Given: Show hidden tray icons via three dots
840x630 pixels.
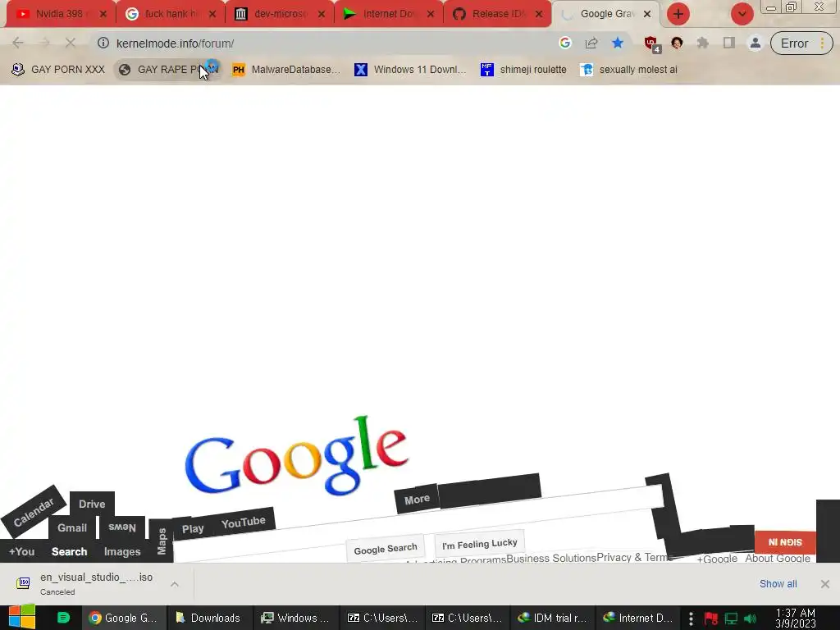Looking at the screenshot, I should [x=691, y=619].
